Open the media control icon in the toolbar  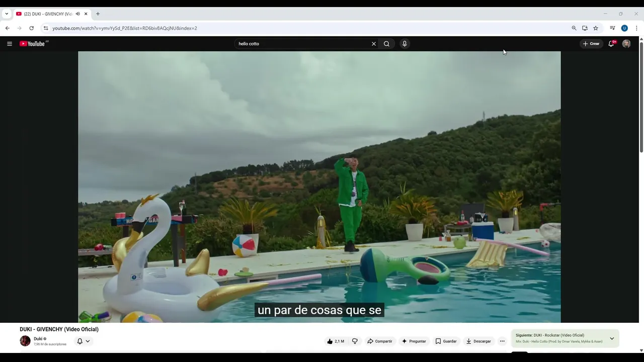point(612,28)
